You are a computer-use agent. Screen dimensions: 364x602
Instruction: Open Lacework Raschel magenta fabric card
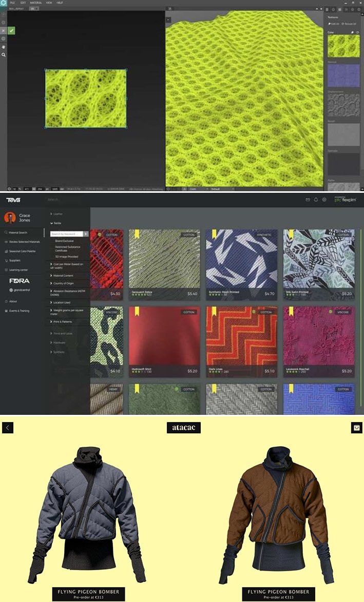point(319,341)
